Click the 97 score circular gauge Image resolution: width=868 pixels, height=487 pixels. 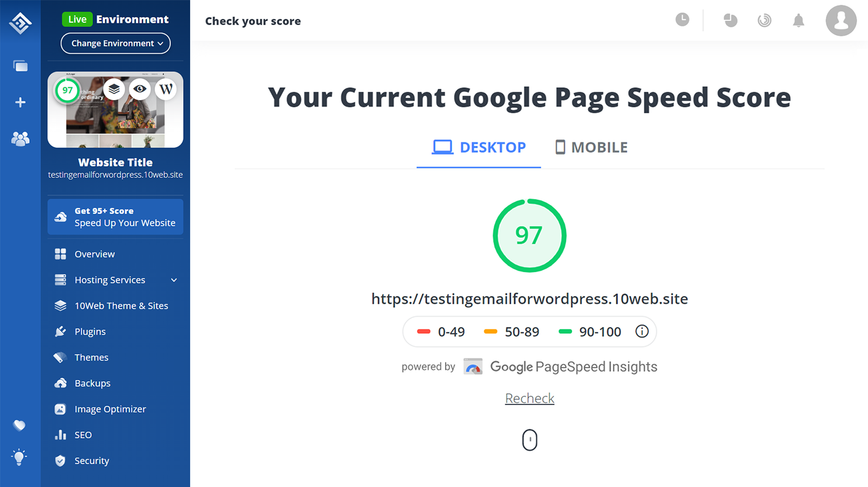coord(529,235)
